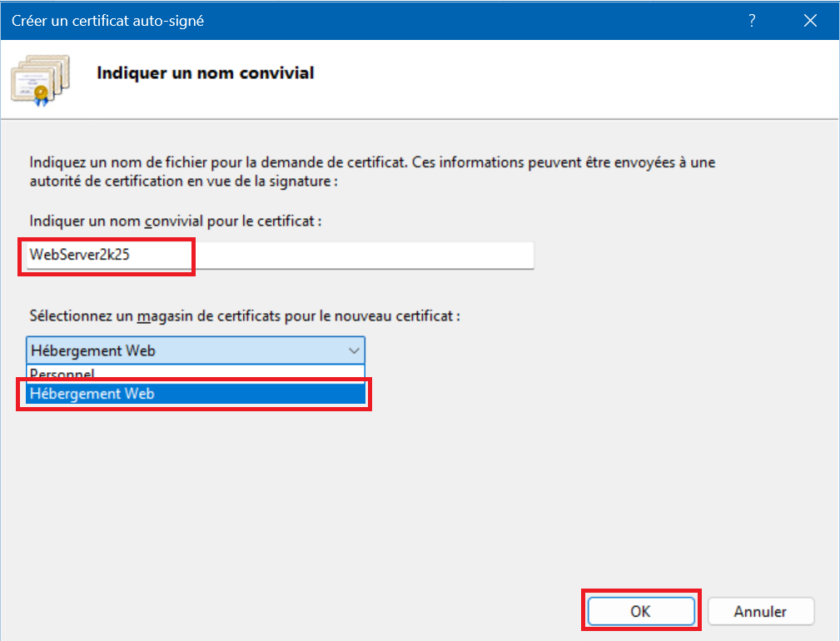
Task: Confirm the certificate with OK
Action: pos(640,611)
